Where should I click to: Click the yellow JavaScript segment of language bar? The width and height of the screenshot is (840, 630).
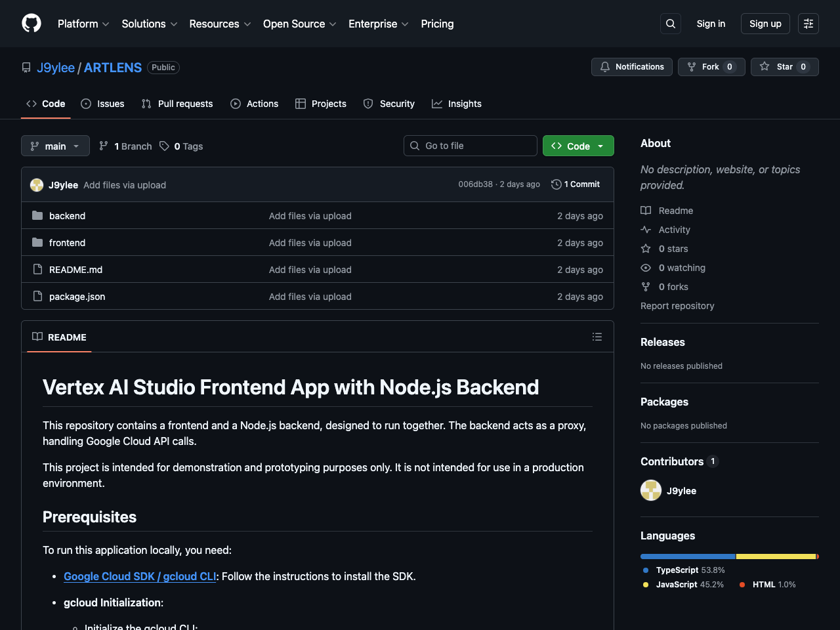point(776,556)
